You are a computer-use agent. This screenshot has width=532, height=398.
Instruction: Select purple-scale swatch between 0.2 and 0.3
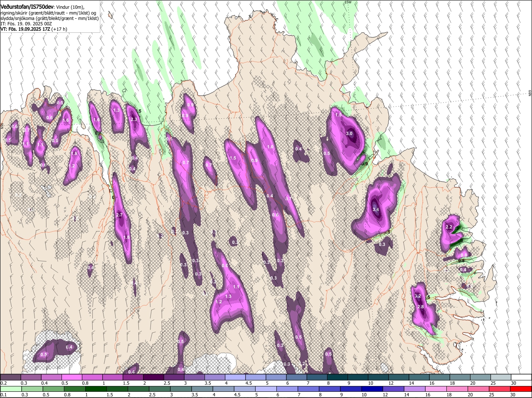coord(10,377)
